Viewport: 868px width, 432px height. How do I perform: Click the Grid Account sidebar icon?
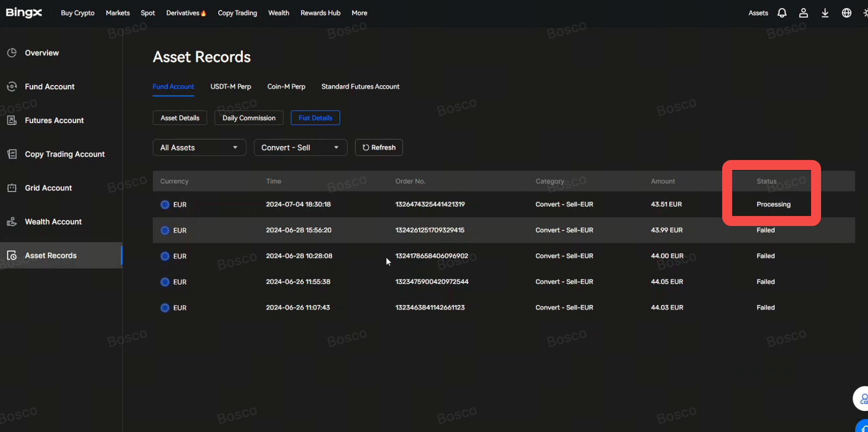[x=12, y=188]
